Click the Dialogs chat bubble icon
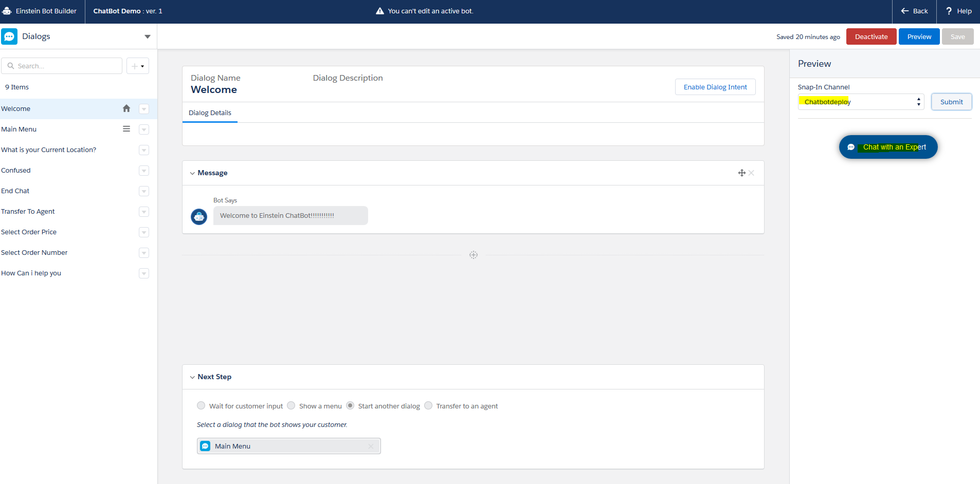The height and width of the screenshot is (484, 980). 9,36
